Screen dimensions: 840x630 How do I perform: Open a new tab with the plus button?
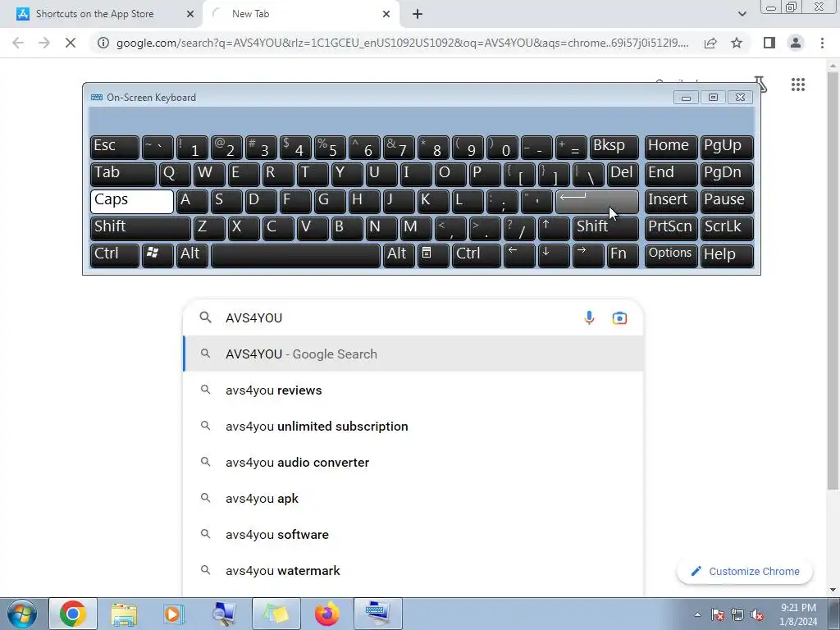coord(418,14)
